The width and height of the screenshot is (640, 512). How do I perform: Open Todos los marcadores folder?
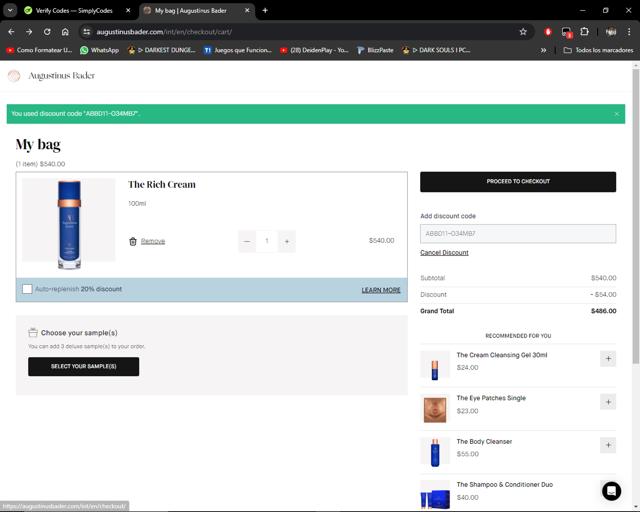(x=598, y=50)
